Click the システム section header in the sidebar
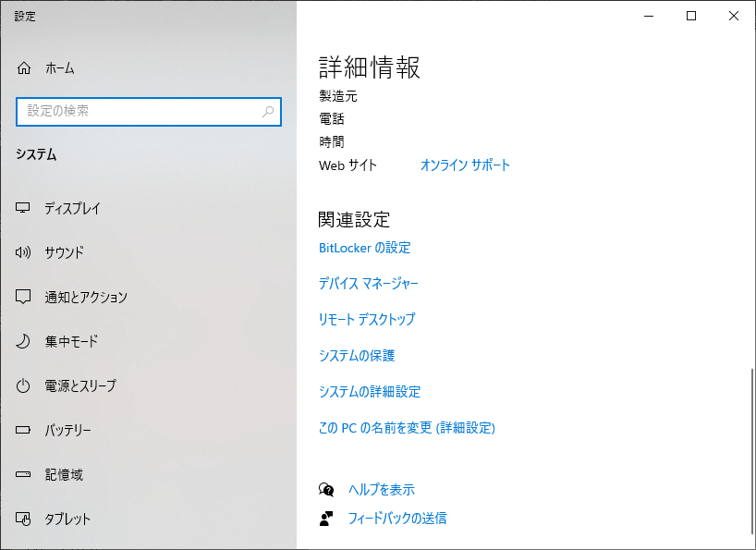The image size is (756, 550). click(x=36, y=154)
